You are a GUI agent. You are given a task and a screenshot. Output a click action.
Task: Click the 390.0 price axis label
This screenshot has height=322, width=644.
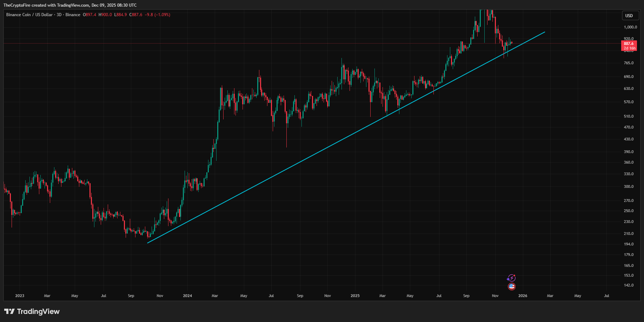[629, 152]
